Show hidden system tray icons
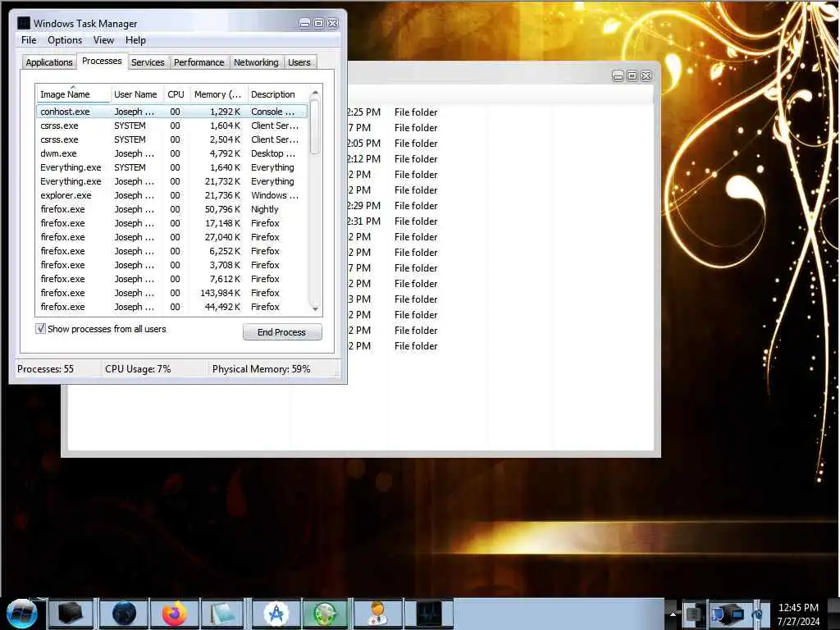The height and width of the screenshot is (630, 840). [673, 614]
